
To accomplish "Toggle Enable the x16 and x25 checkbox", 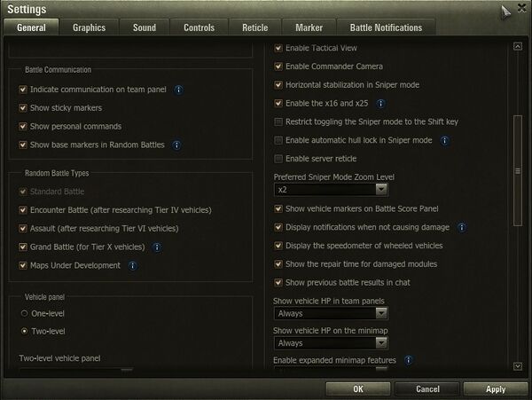I will pyautogui.click(x=278, y=103).
